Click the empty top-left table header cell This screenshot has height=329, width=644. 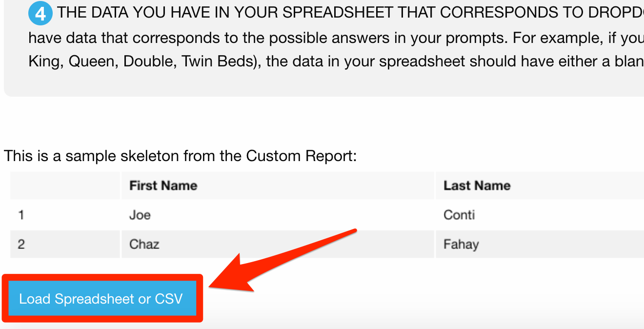point(65,185)
